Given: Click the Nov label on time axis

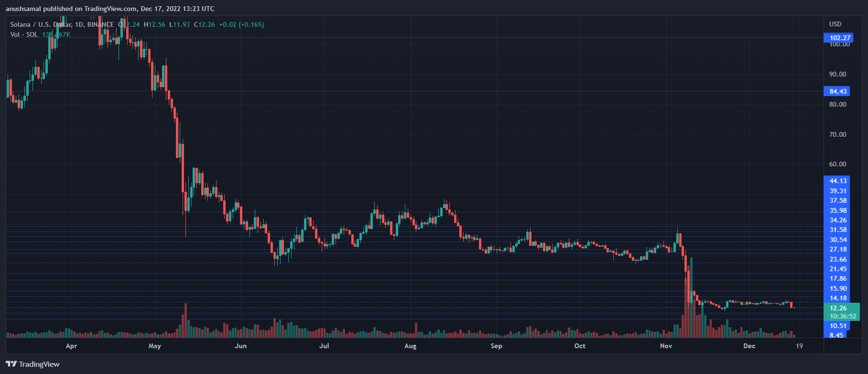Looking at the screenshot, I should 666,346.
